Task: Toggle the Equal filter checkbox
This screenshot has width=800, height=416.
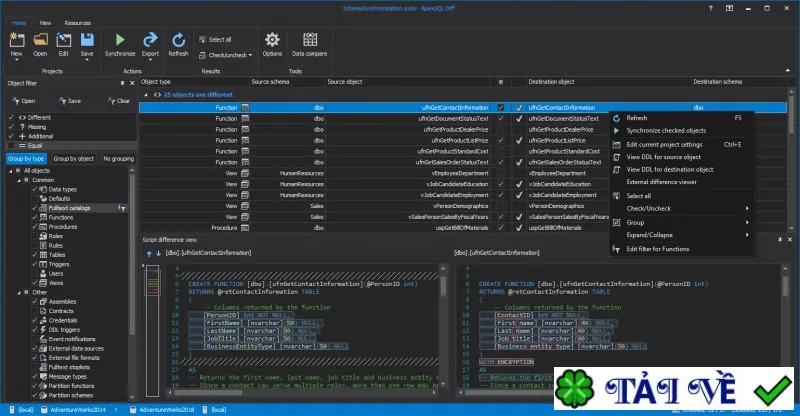Action: pyautogui.click(x=11, y=145)
